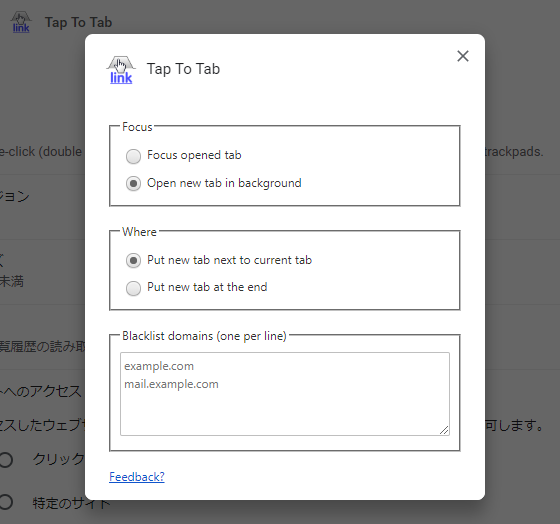Click the dimmed Tap To Tab icon behind dialog

point(21,23)
